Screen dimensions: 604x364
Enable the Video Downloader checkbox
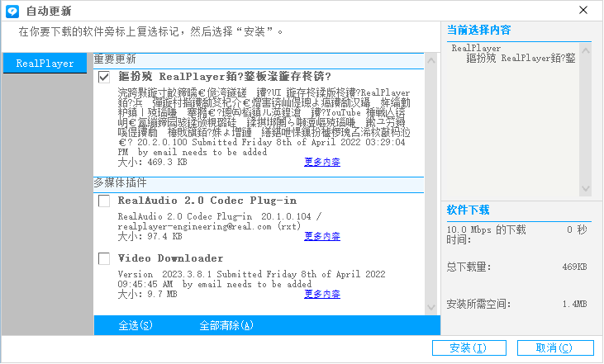pyautogui.click(x=104, y=258)
